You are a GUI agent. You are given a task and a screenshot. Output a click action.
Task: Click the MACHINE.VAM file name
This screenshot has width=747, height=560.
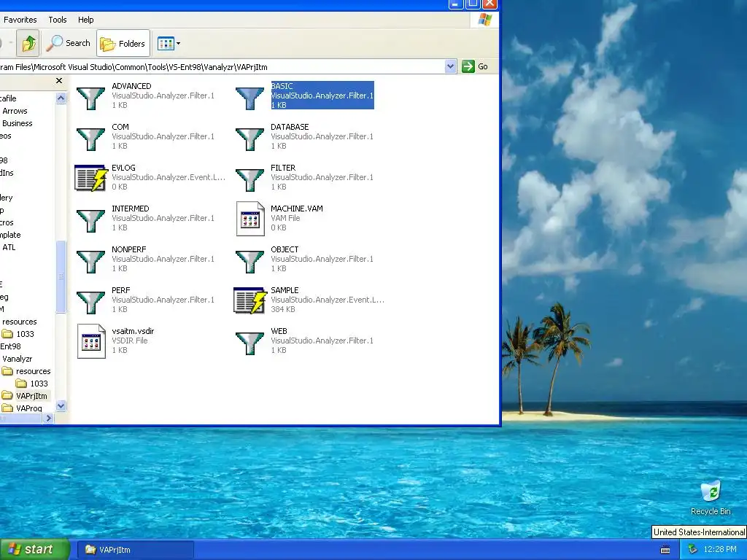[297, 209]
